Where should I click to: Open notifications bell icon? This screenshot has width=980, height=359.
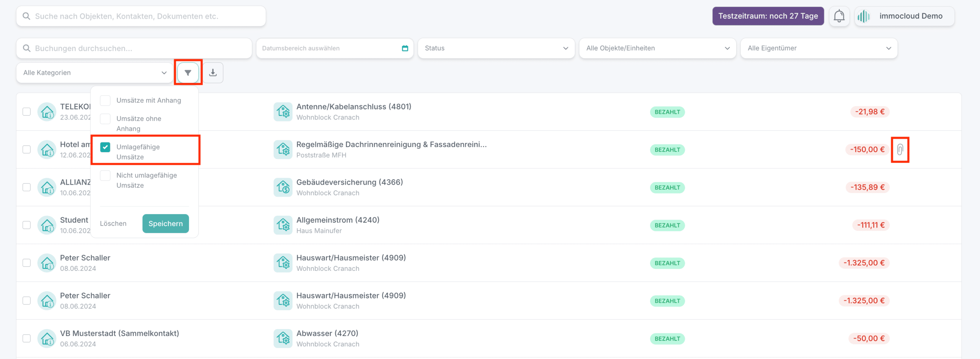[839, 16]
